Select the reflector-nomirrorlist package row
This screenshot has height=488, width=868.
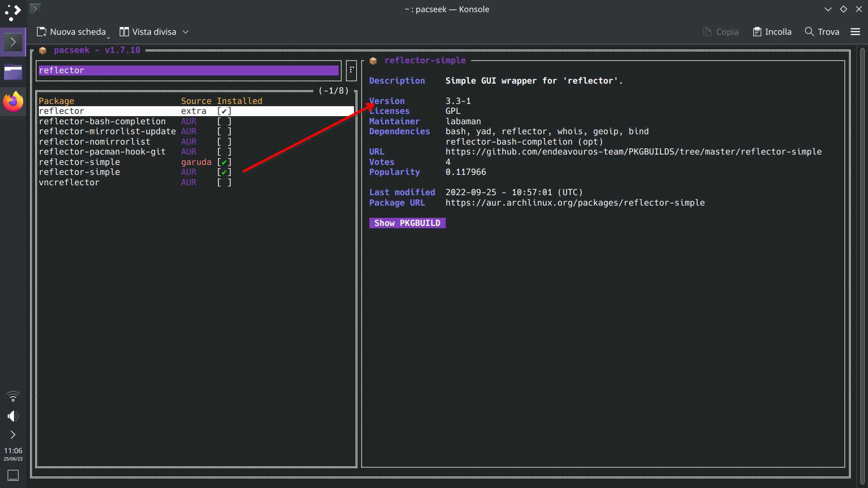(x=196, y=142)
